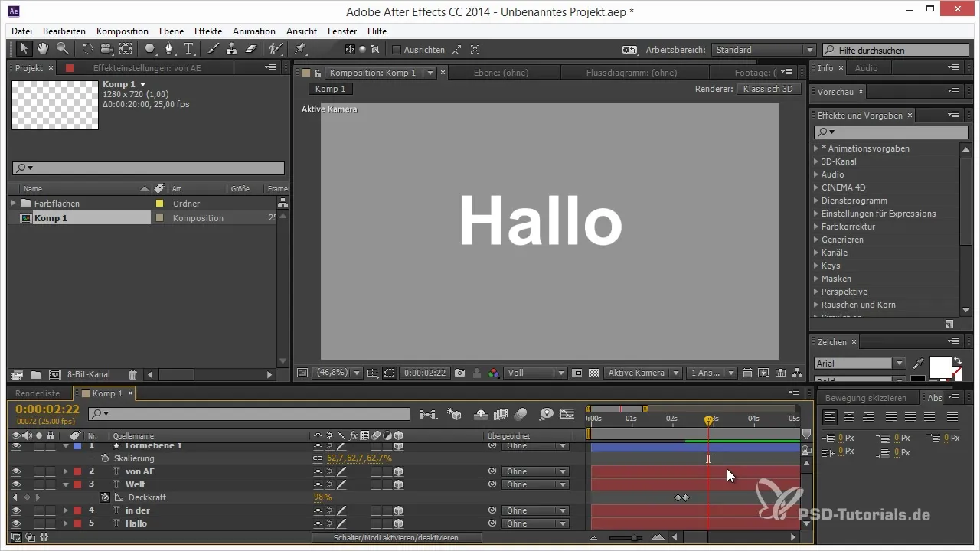
Task: Click the trash icon in Projekt panel
Action: pyautogui.click(x=132, y=375)
